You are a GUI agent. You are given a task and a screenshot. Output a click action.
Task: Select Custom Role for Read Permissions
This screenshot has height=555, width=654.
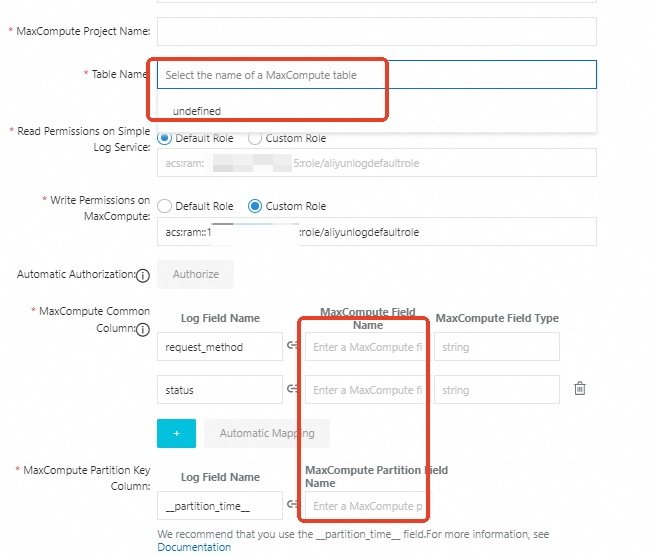[255, 138]
